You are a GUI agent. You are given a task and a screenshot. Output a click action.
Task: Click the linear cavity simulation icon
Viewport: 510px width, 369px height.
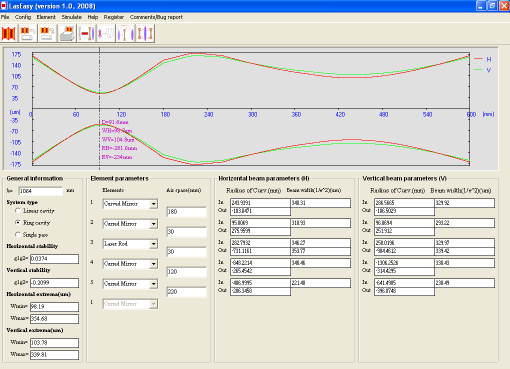tap(87, 34)
